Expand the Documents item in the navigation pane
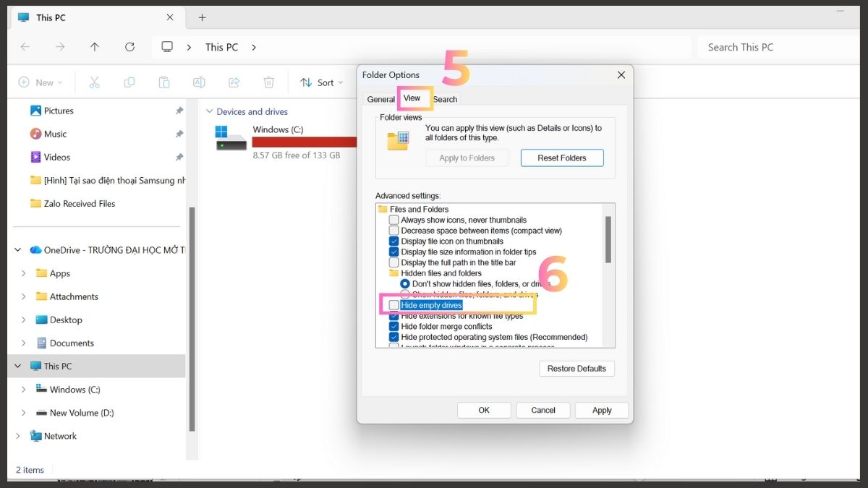 [22, 343]
